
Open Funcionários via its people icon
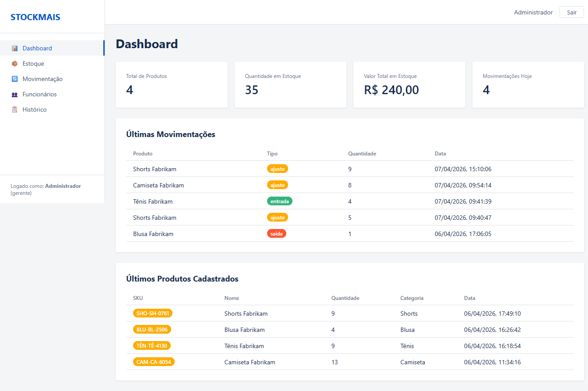[x=14, y=94]
